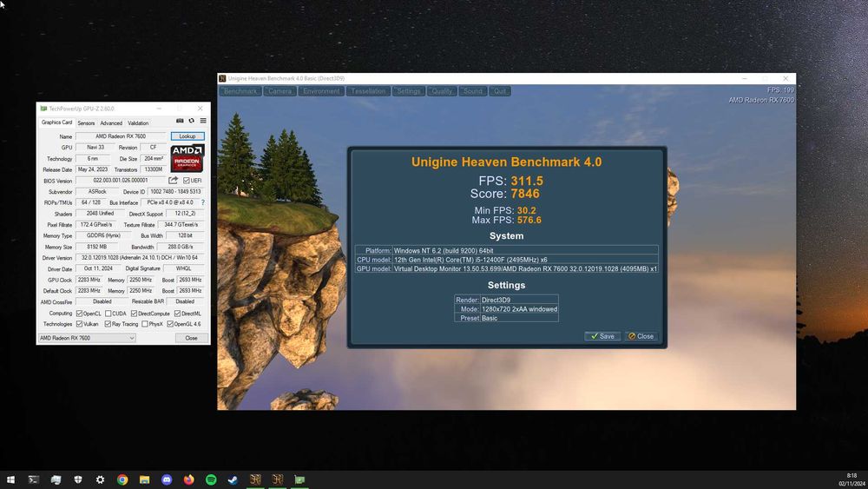
Task: Click Close button at GPU-Z bottom
Action: (x=191, y=338)
